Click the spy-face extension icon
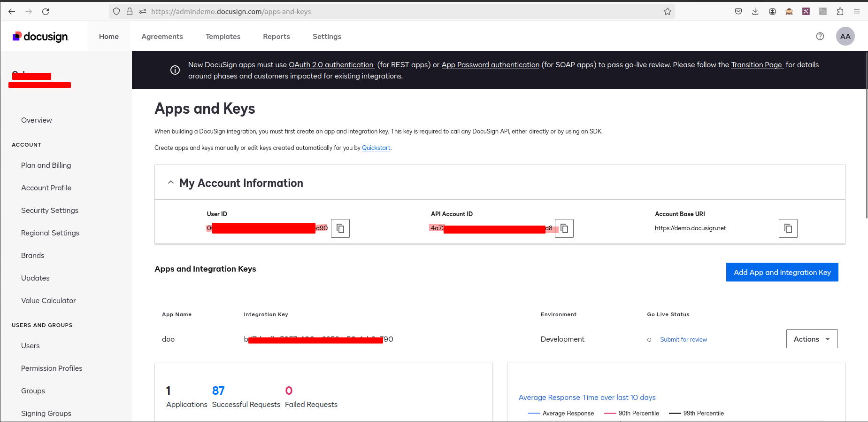 click(789, 11)
